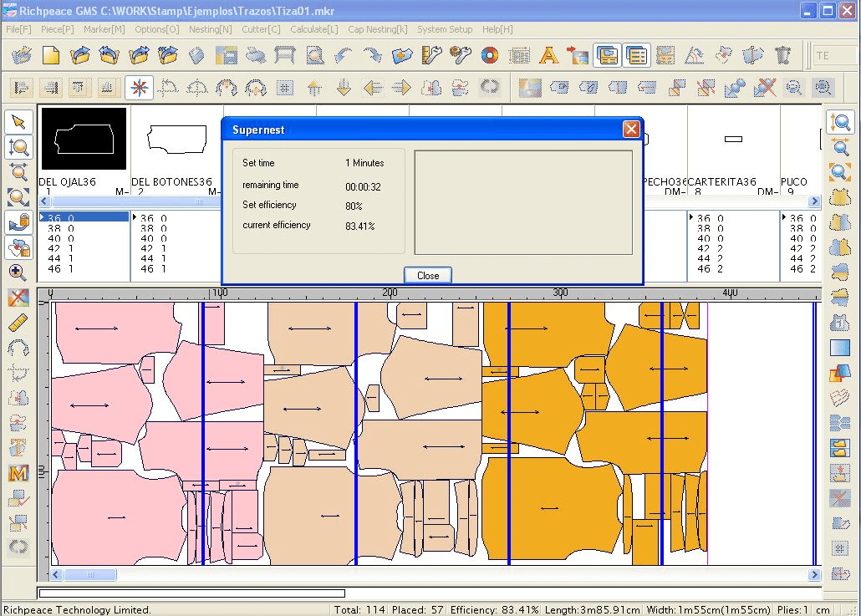Select the DEL OJAL36 piece thumbnail

pyautogui.click(x=84, y=139)
